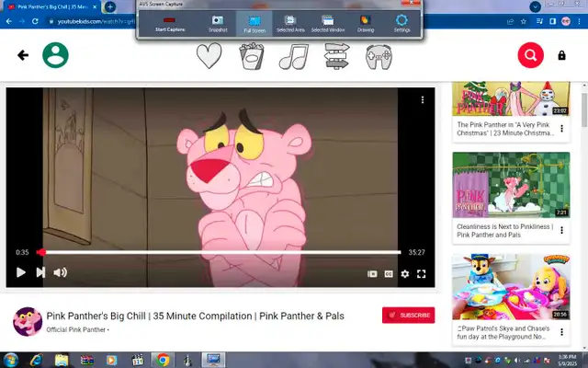Click the Cleanliness is Next to Pinkliness title
The width and height of the screenshot is (588, 368).
tap(504, 231)
